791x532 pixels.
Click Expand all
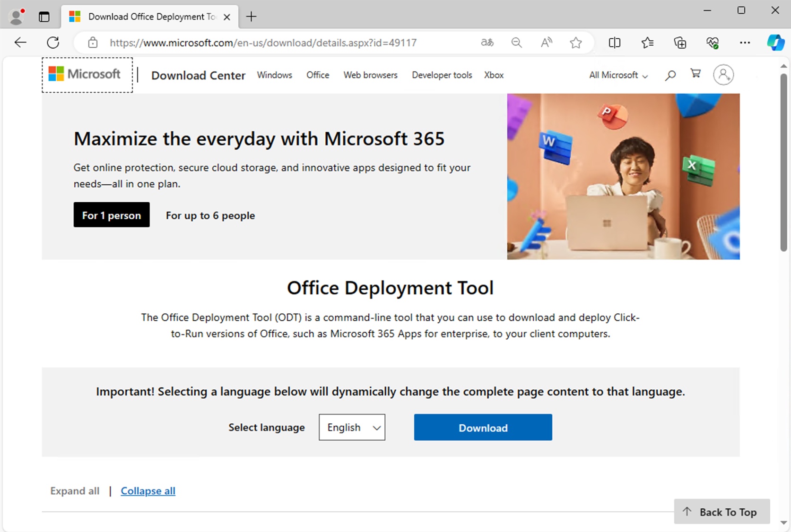click(x=75, y=491)
